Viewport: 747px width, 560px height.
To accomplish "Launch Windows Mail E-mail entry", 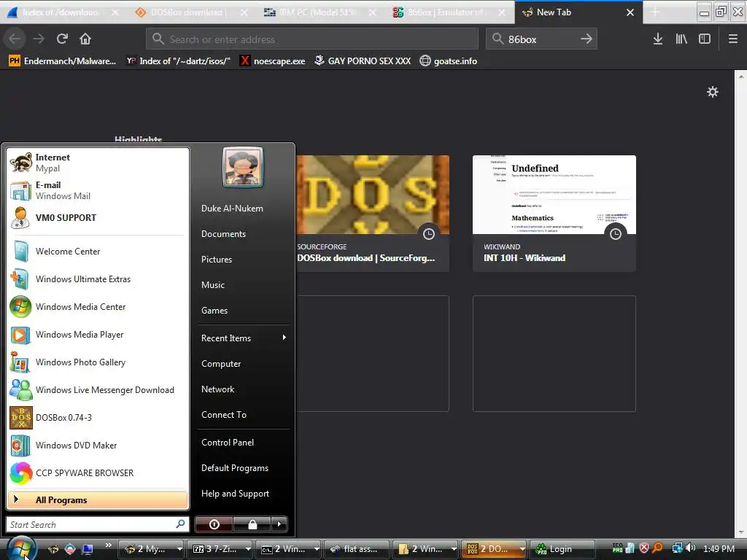I will tap(98, 190).
